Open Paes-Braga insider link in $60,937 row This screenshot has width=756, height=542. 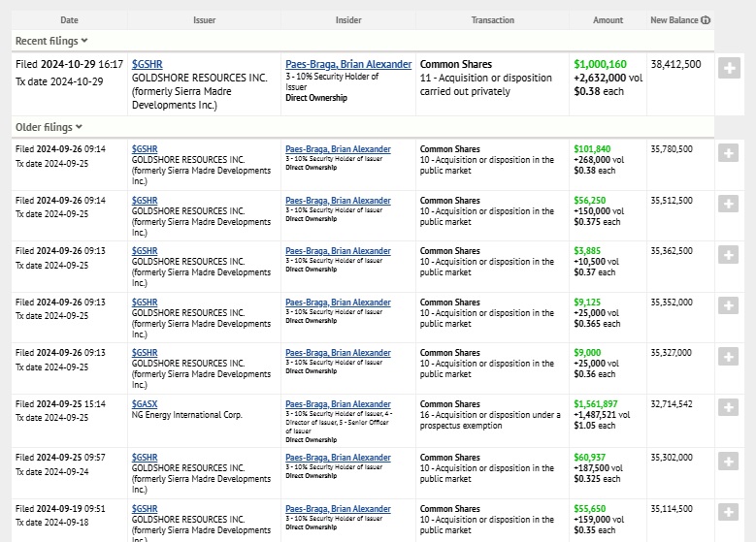pyautogui.click(x=338, y=458)
